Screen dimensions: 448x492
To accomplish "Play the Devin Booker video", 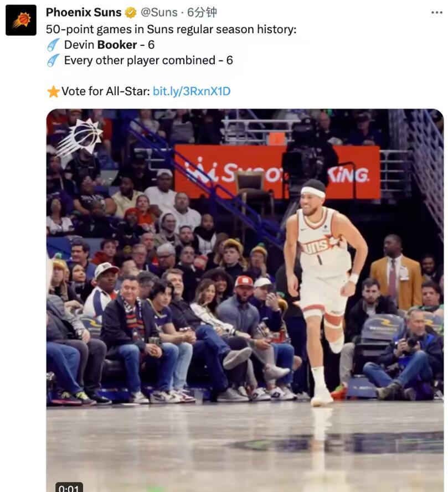I will tap(245, 301).
